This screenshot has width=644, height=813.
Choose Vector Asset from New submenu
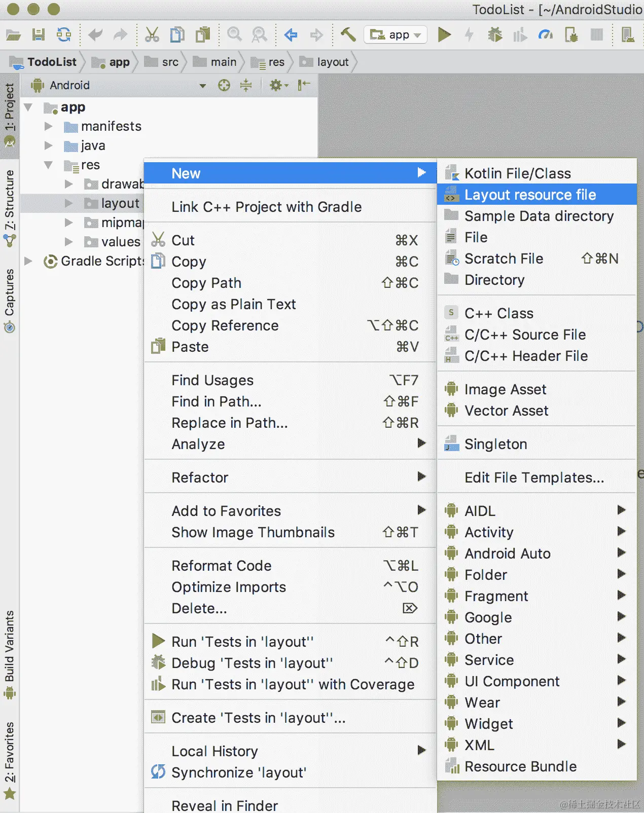pyautogui.click(x=536, y=411)
